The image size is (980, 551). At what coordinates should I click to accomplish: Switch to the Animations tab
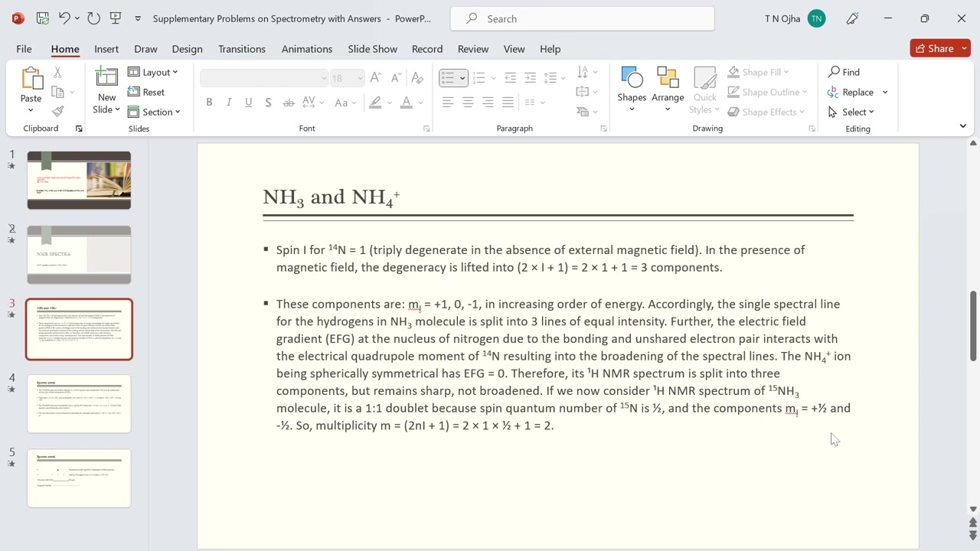pos(307,49)
